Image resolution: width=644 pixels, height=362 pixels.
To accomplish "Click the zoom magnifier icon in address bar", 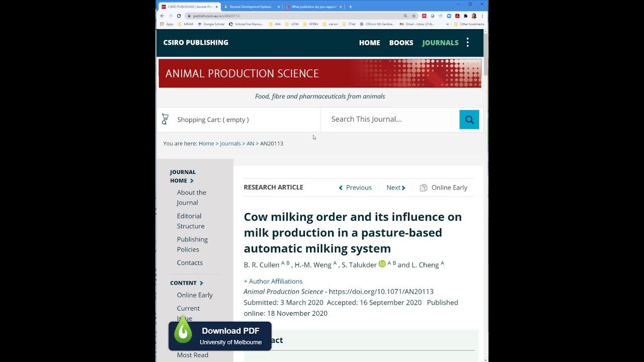I will point(405,16).
